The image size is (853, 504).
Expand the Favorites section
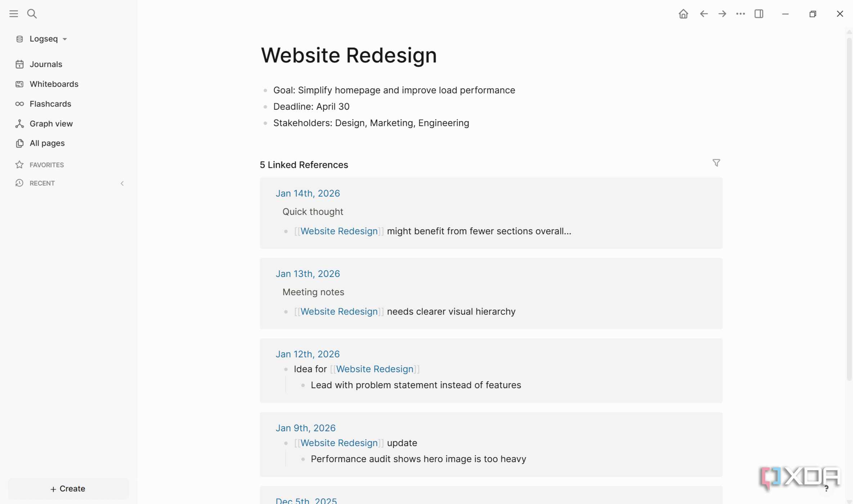pyautogui.click(x=46, y=165)
